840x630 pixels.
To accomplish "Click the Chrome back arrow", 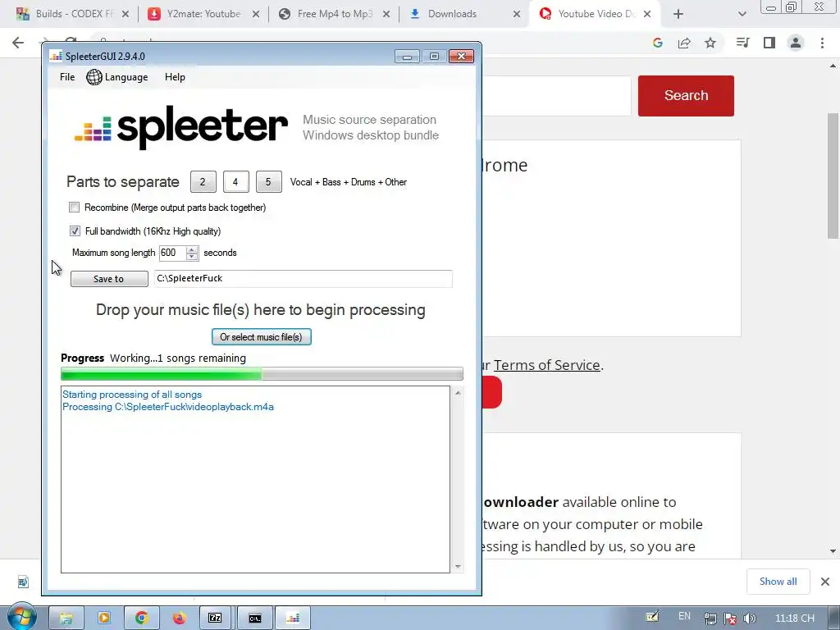I will coord(18,43).
